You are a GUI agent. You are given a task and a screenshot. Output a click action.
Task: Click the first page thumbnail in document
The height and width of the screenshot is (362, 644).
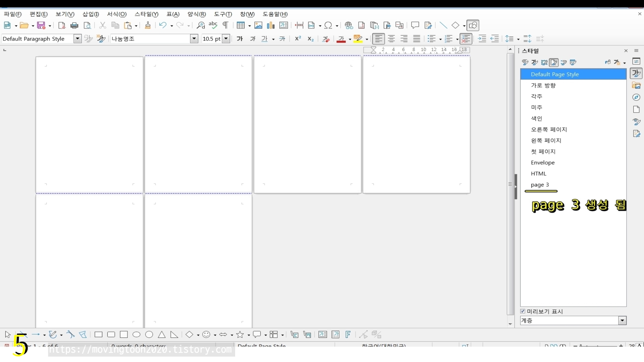point(90,125)
